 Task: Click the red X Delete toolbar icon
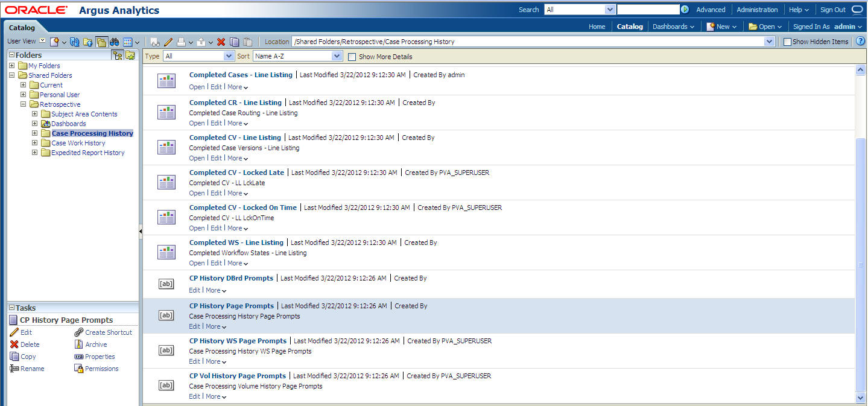pos(221,42)
